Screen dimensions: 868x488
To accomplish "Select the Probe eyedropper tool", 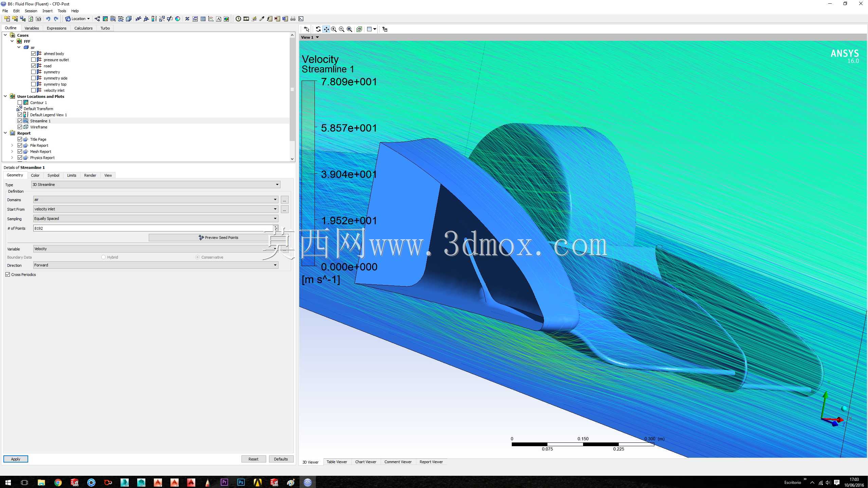I will click(262, 19).
